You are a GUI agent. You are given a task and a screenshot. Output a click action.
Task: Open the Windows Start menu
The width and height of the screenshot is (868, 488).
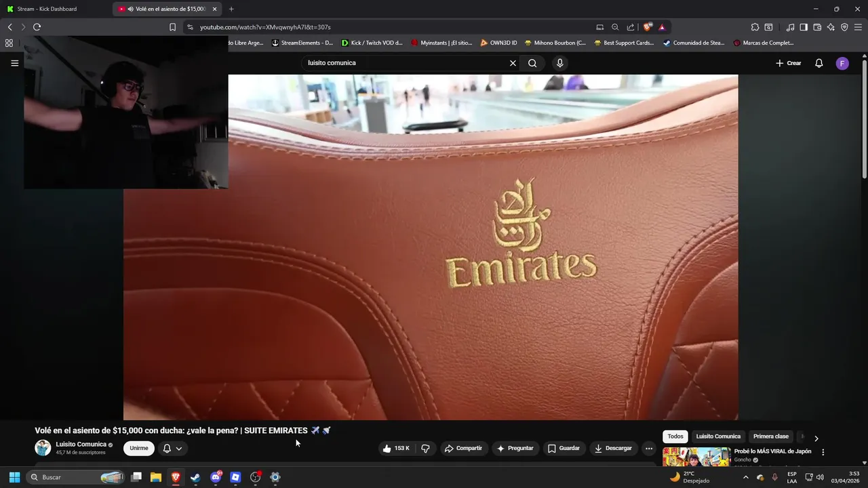click(14, 477)
